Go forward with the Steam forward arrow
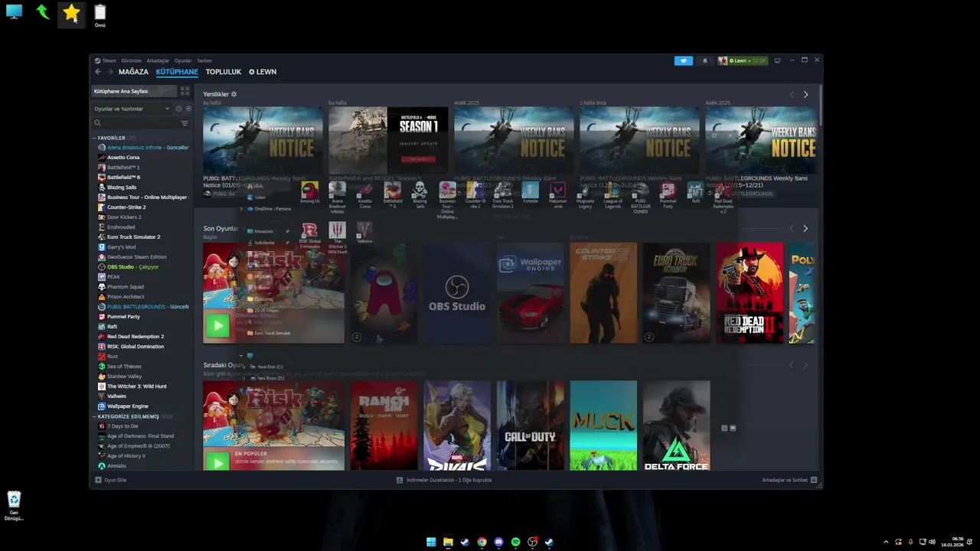The width and height of the screenshot is (980, 551). (x=110, y=72)
